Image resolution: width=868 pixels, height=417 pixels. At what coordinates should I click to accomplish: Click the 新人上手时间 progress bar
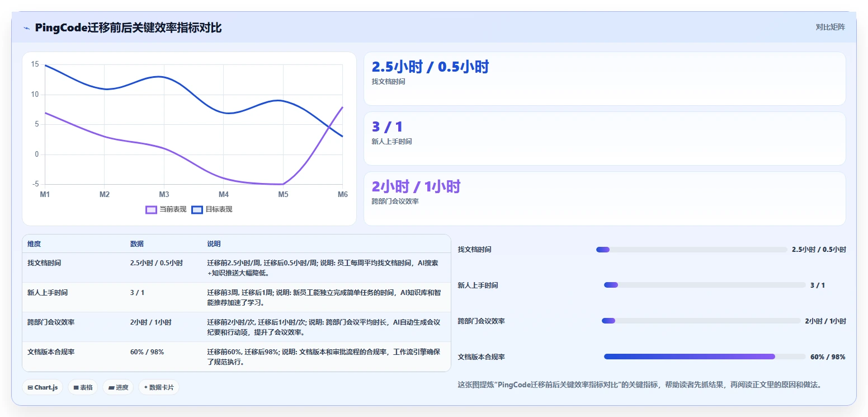705,285
